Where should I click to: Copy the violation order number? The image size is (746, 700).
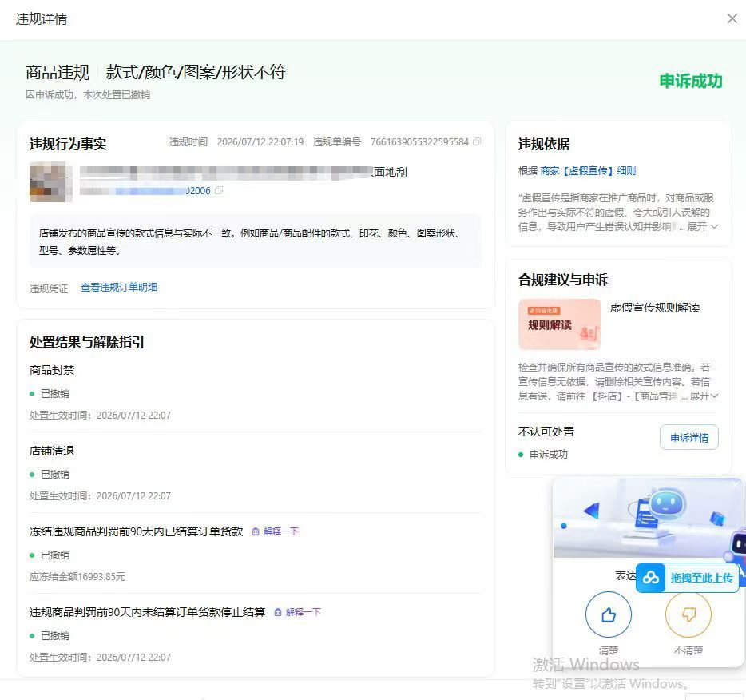pos(477,141)
